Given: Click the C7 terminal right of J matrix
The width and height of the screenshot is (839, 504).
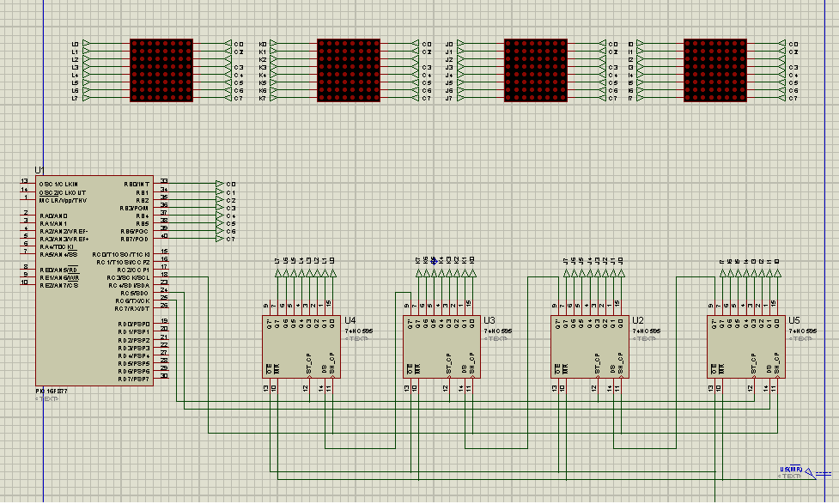Looking at the screenshot, I should point(603,98).
